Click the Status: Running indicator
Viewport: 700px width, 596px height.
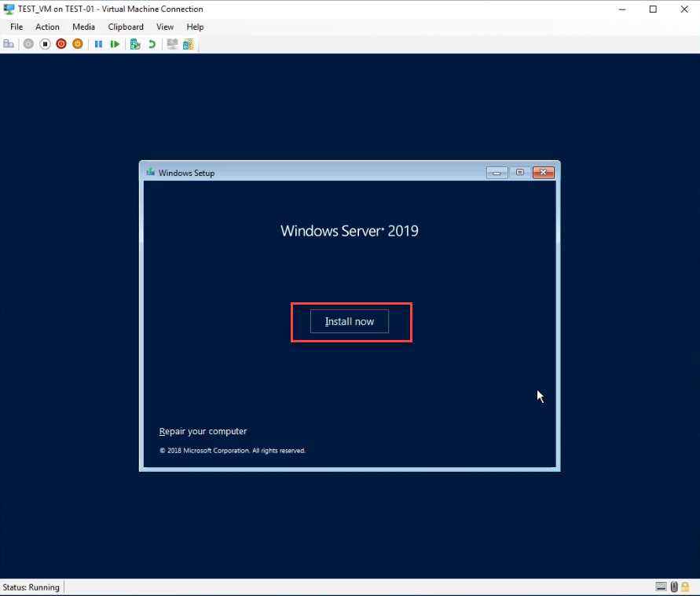coord(31,587)
